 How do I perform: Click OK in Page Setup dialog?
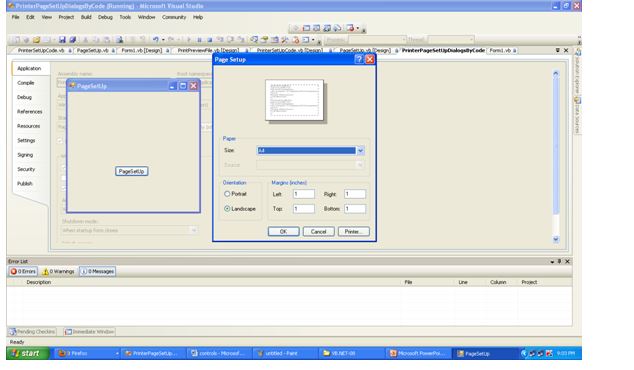283,232
